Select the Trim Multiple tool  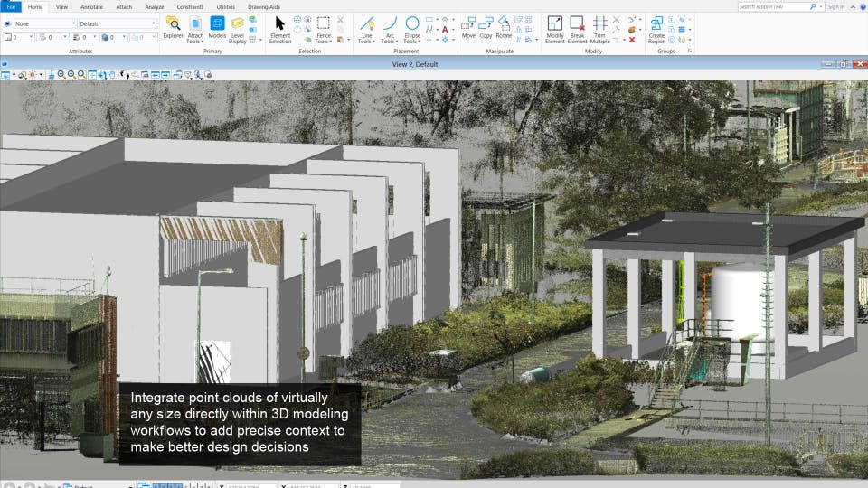point(599,30)
